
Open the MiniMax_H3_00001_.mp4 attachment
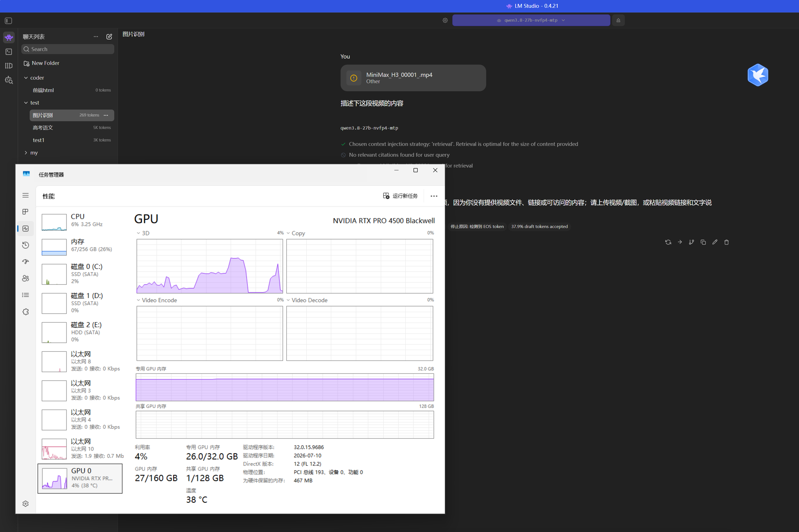[x=413, y=78]
